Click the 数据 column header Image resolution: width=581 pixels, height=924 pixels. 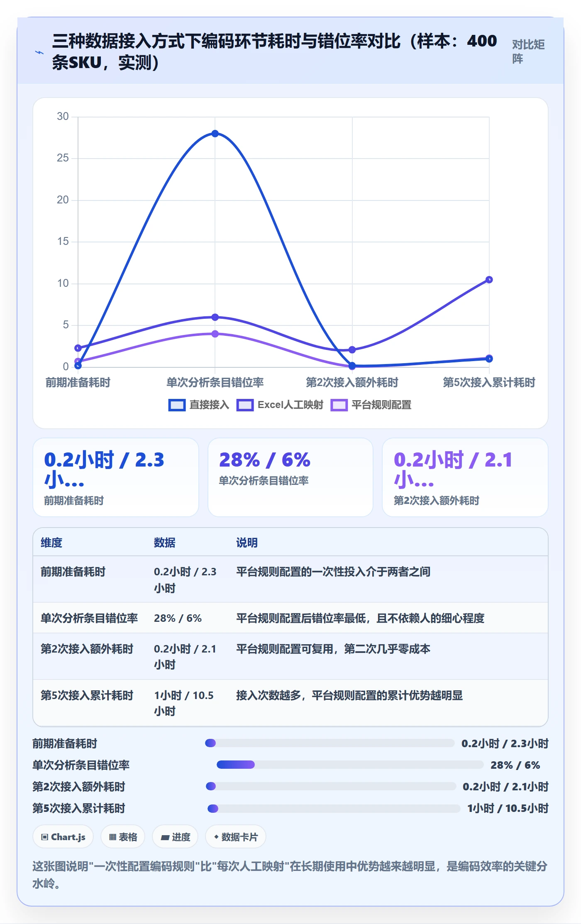tap(165, 543)
